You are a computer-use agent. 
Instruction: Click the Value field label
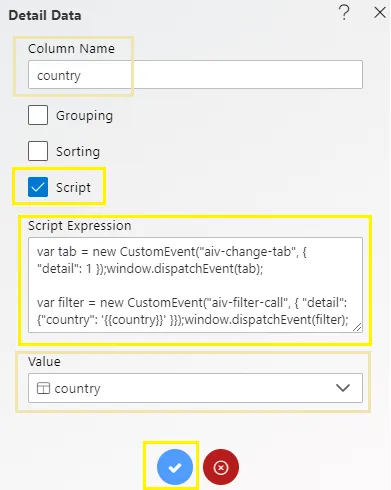tap(44, 362)
